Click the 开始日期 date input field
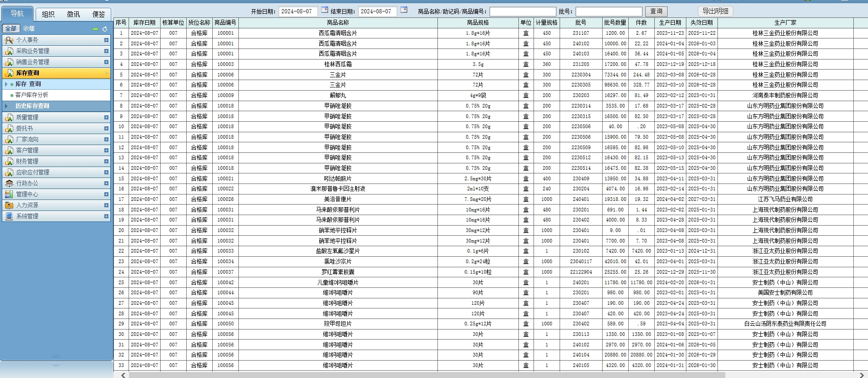The height and width of the screenshot is (378, 868). [x=298, y=11]
